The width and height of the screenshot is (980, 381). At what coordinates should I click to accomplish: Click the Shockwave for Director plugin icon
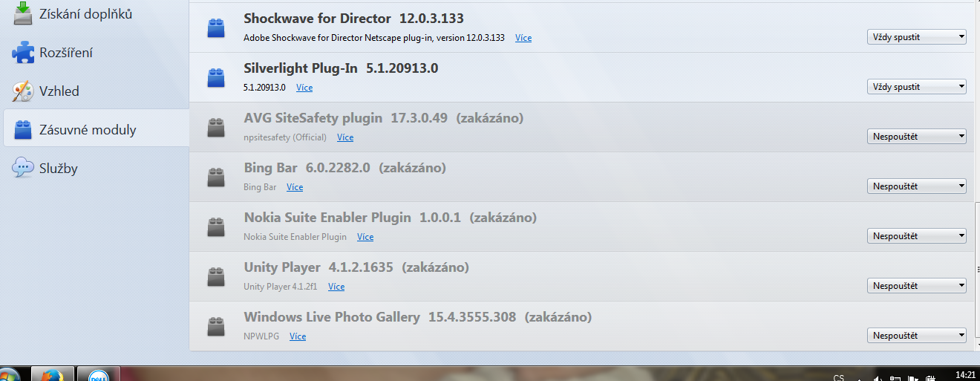[216, 28]
